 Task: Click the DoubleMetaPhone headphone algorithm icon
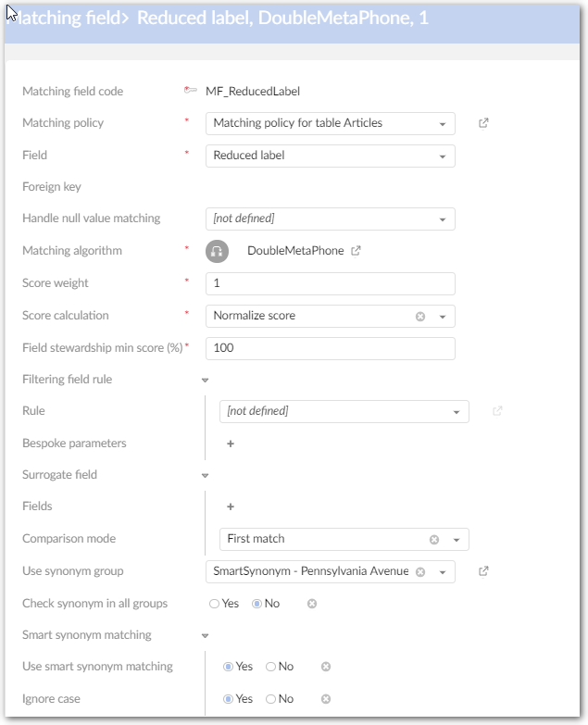218,251
